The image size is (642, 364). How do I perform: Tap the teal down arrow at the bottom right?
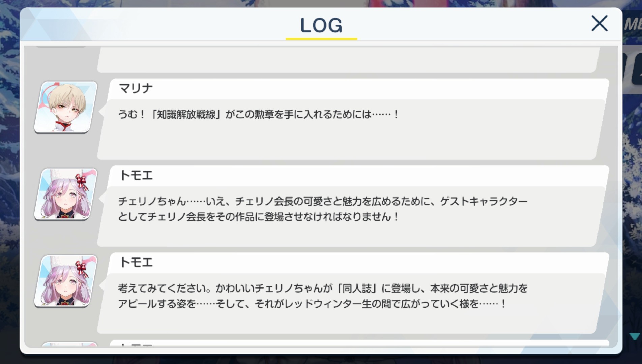click(x=635, y=336)
